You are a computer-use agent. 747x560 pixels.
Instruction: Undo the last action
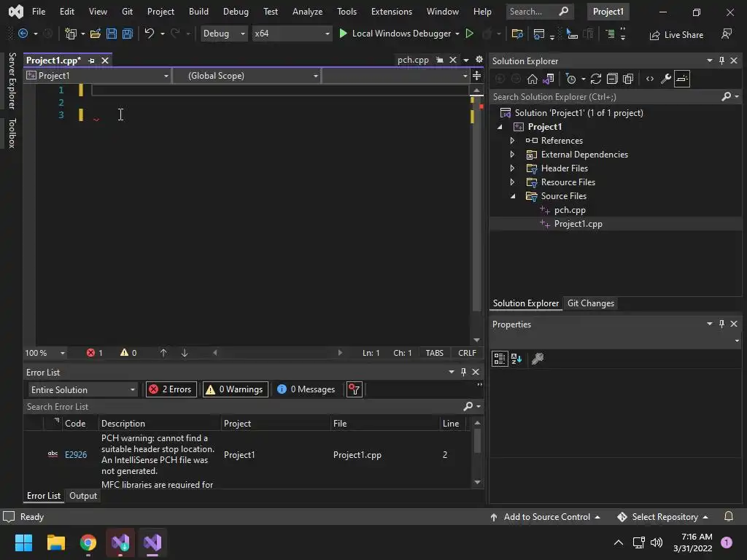(x=149, y=34)
